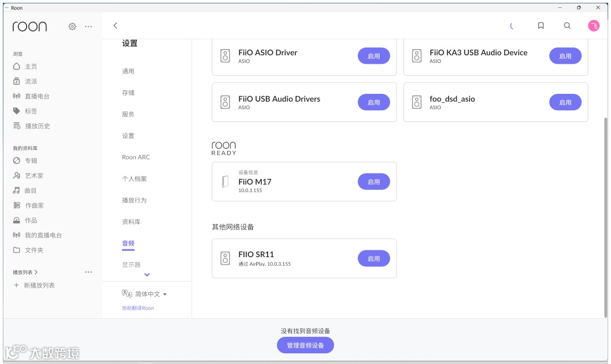The image size is (611, 364).
Task: Open 资料库 library settings tab
Action: [x=131, y=222]
